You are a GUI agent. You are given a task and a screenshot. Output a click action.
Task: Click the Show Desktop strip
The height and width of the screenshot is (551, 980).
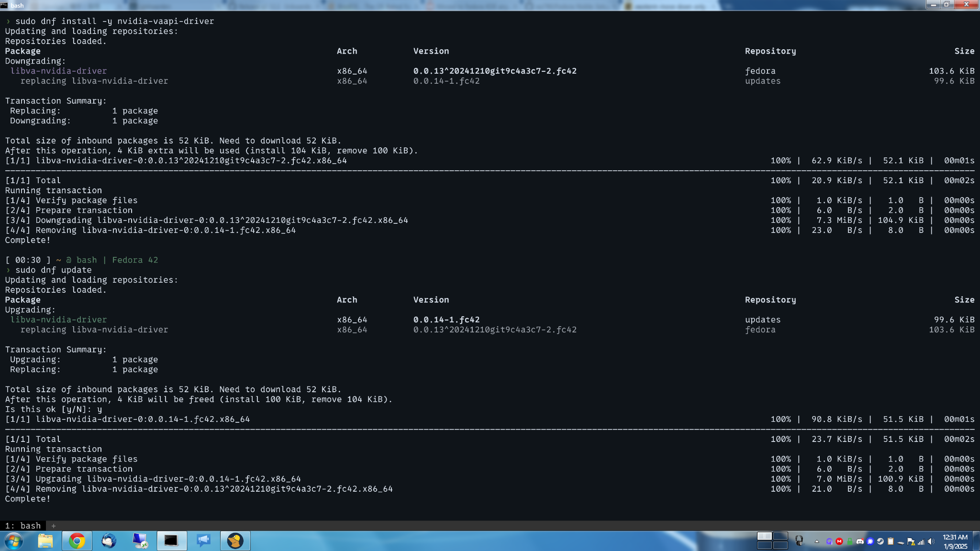point(976,541)
